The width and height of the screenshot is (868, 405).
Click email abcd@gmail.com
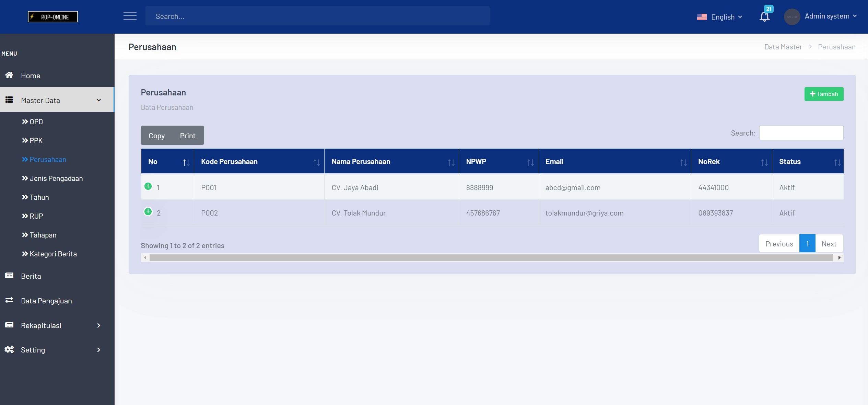(573, 187)
